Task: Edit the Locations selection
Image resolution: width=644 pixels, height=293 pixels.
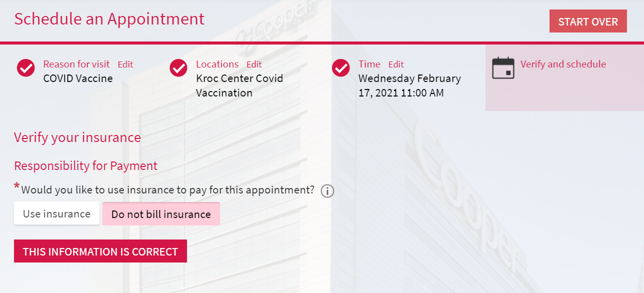Action: [x=254, y=64]
